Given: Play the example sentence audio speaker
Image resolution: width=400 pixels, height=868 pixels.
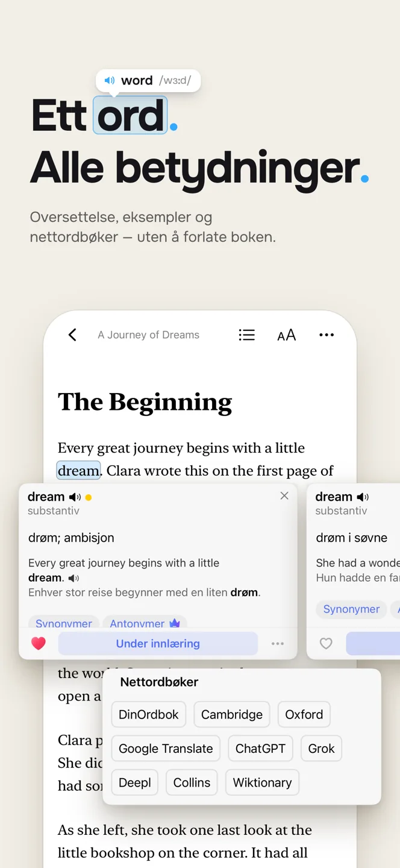Looking at the screenshot, I should pos(73,578).
